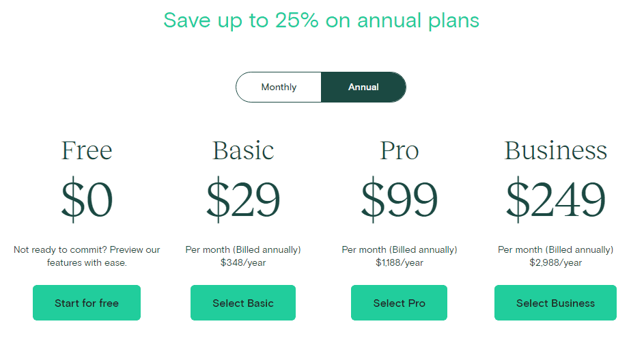Screen dimensions: 644x341
Task: Choose the Select Basic button
Action: (x=243, y=303)
